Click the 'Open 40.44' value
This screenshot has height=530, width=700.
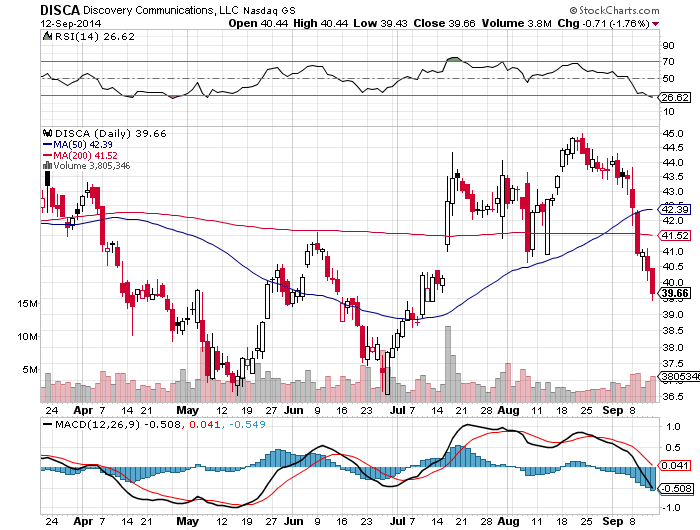(x=258, y=23)
